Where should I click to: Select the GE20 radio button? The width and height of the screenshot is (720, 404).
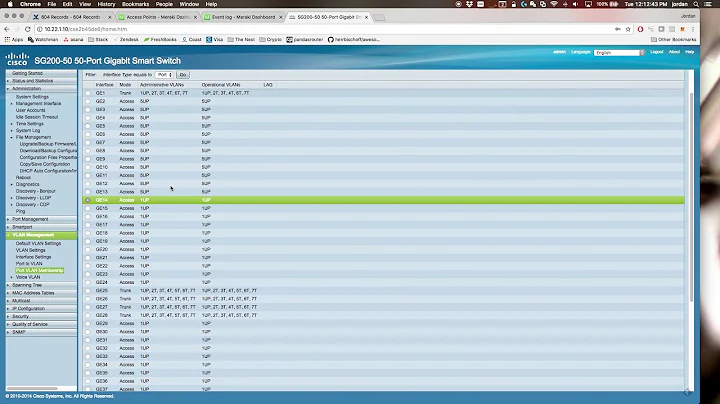pos(88,250)
